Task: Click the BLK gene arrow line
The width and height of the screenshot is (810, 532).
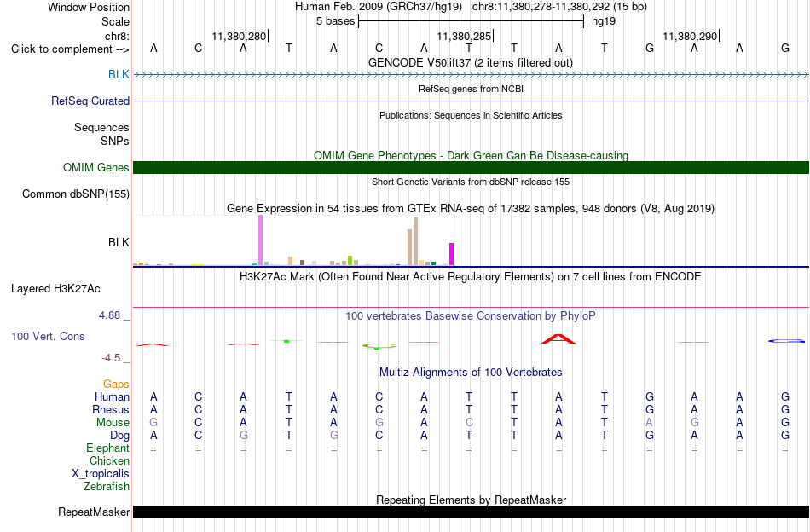Action: [472, 75]
